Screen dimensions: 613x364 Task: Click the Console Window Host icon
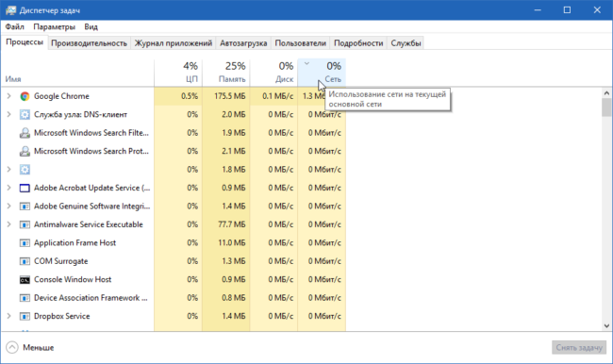tap(25, 279)
